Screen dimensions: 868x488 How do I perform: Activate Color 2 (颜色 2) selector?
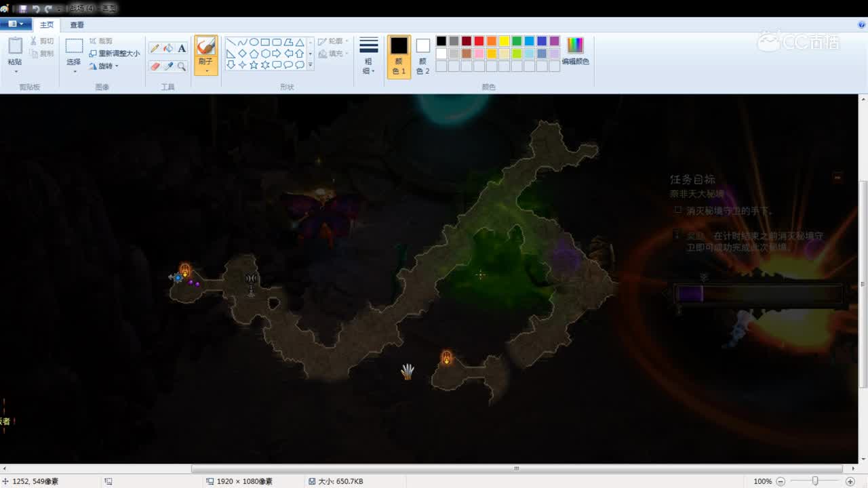(423, 56)
